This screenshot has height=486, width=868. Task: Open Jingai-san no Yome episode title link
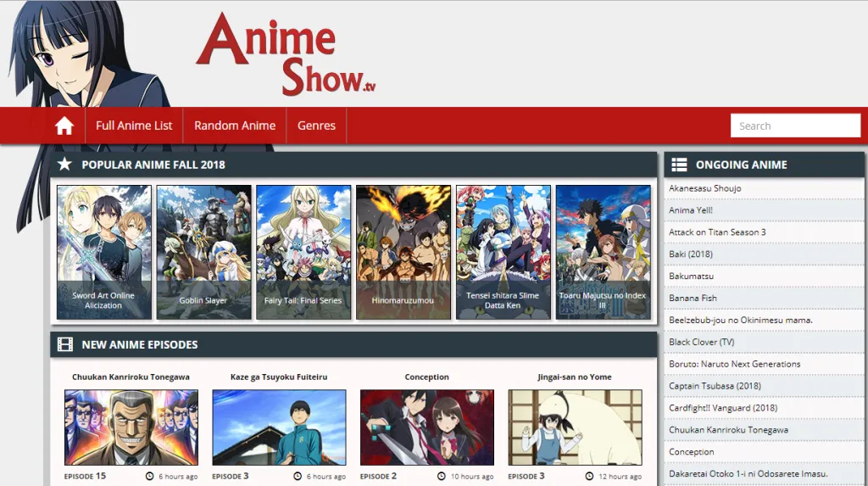pos(575,377)
